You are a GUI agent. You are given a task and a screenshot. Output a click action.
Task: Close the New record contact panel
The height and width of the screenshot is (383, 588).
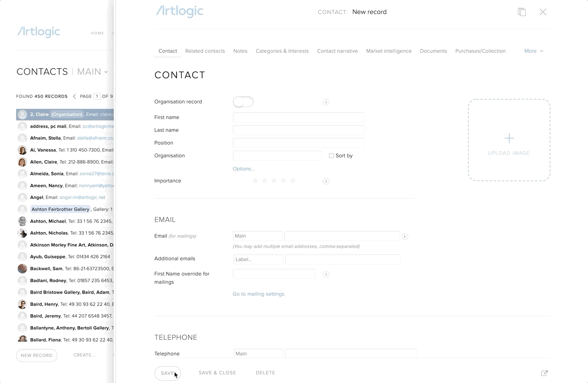click(x=543, y=12)
